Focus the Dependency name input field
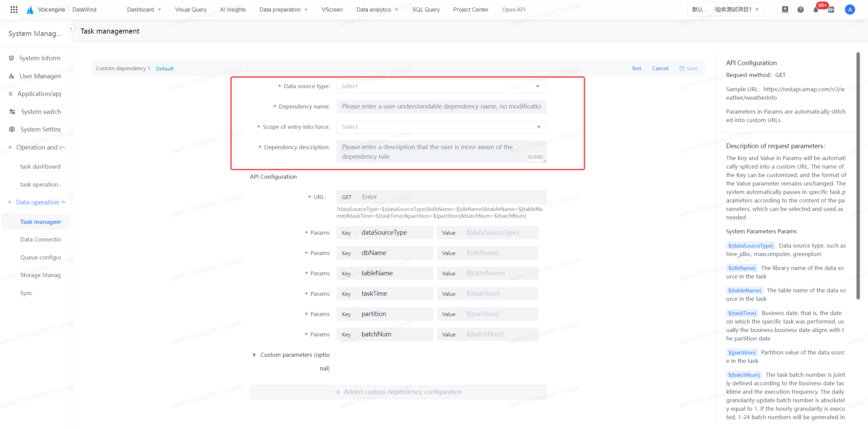 click(x=441, y=106)
